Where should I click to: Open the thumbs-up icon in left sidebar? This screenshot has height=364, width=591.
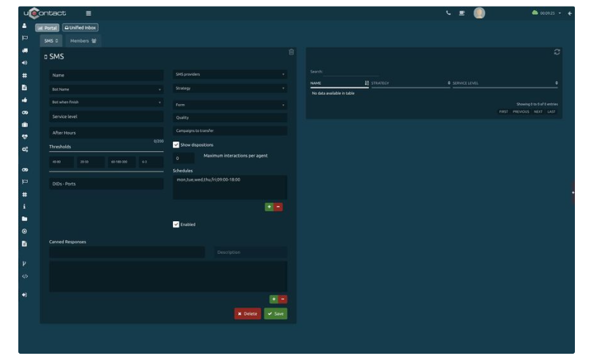pyautogui.click(x=24, y=99)
